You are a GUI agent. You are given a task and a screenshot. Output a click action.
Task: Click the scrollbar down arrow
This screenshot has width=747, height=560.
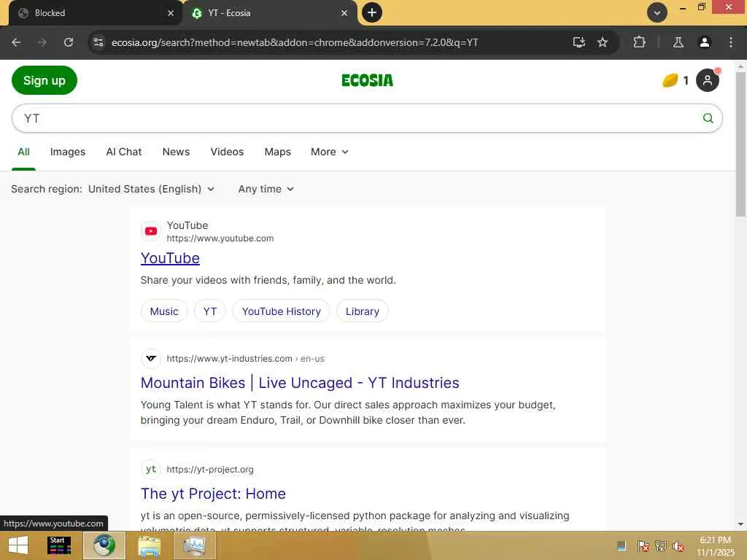pyautogui.click(x=740, y=524)
